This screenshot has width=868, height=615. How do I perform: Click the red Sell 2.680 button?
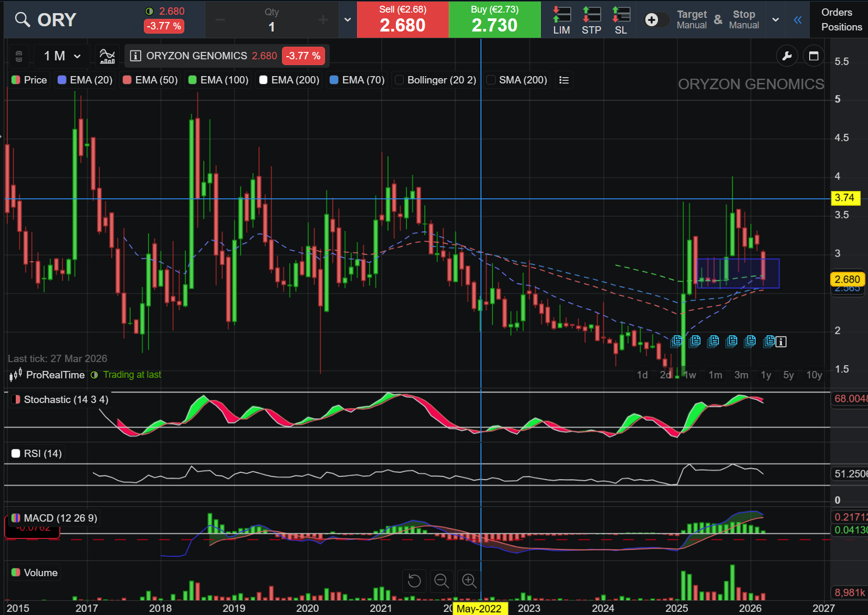click(x=403, y=20)
